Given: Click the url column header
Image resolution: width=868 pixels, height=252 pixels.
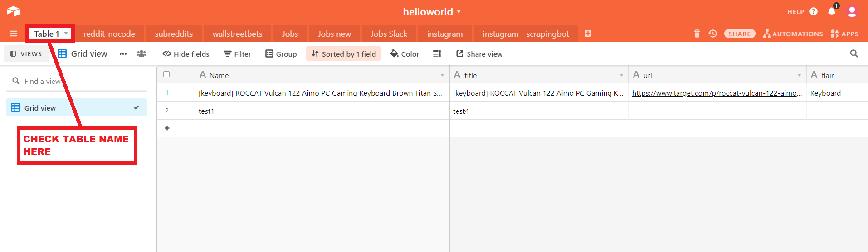Looking at the screenshot, I should coord(717,75).
